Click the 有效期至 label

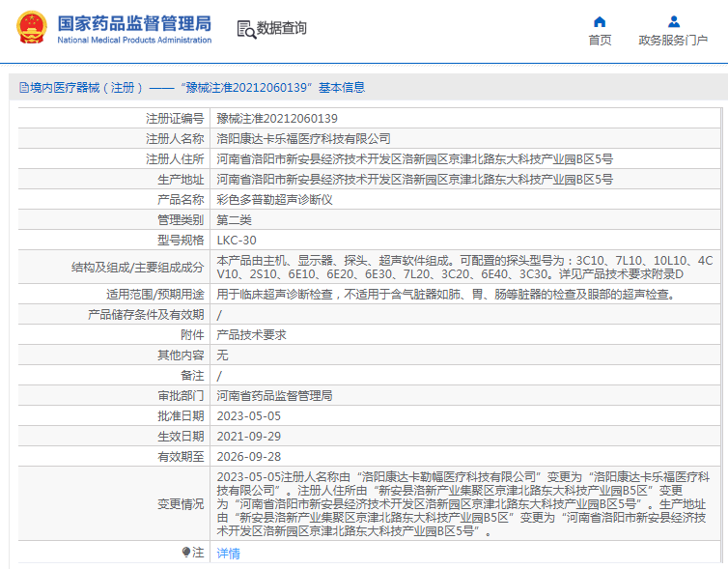[x=181, y=457]
